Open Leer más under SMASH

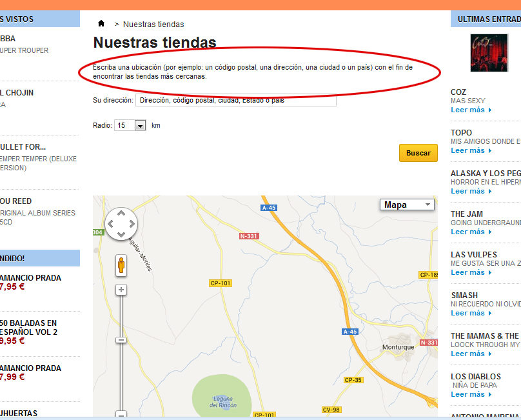(471, 313)
